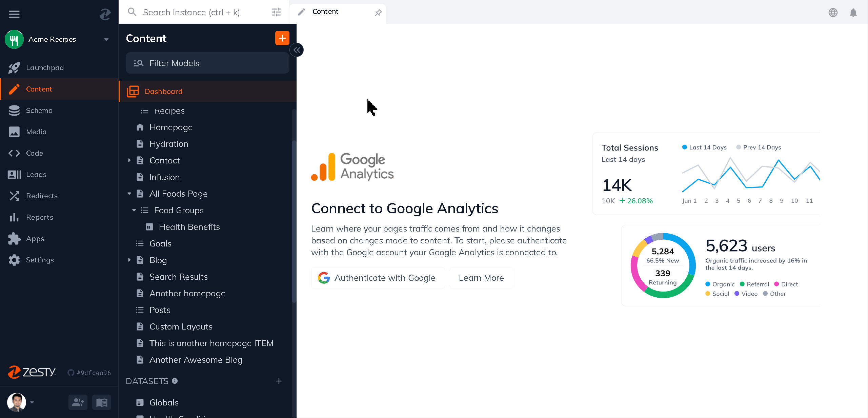Expand the Blog content item
The width and height of the screenshot is (868, 418).
pyautogui.click(x=129, y=260)
